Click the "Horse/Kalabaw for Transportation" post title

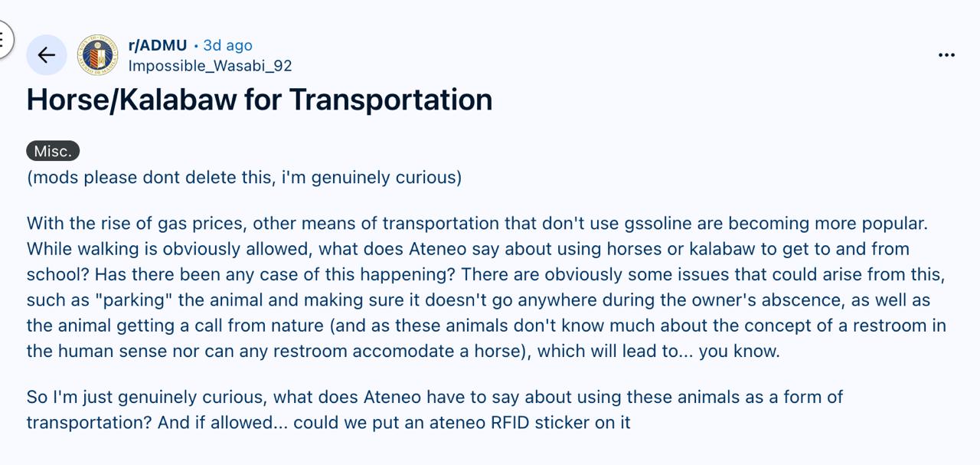click(x=259, y=100)
